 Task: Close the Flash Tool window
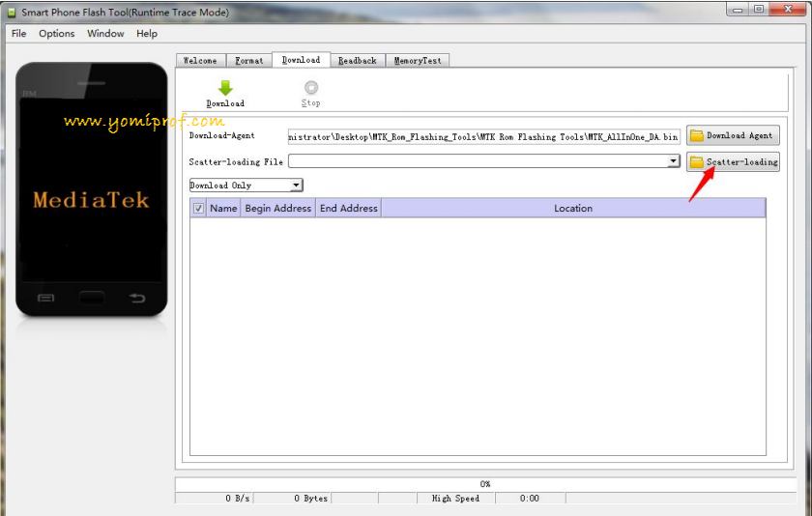788,10
